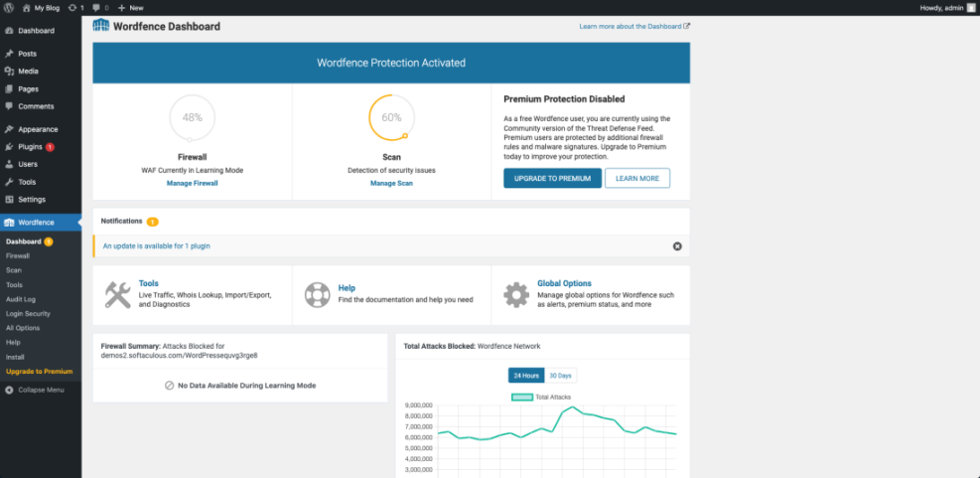Viewport: 980px width, 478px height.
Task: Click the UPGRADE TO PREMIUM button
Action: (x=552, y=178)
